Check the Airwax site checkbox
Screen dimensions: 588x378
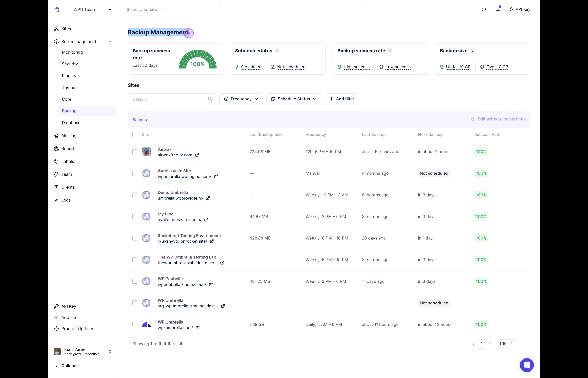click(135, 152)
